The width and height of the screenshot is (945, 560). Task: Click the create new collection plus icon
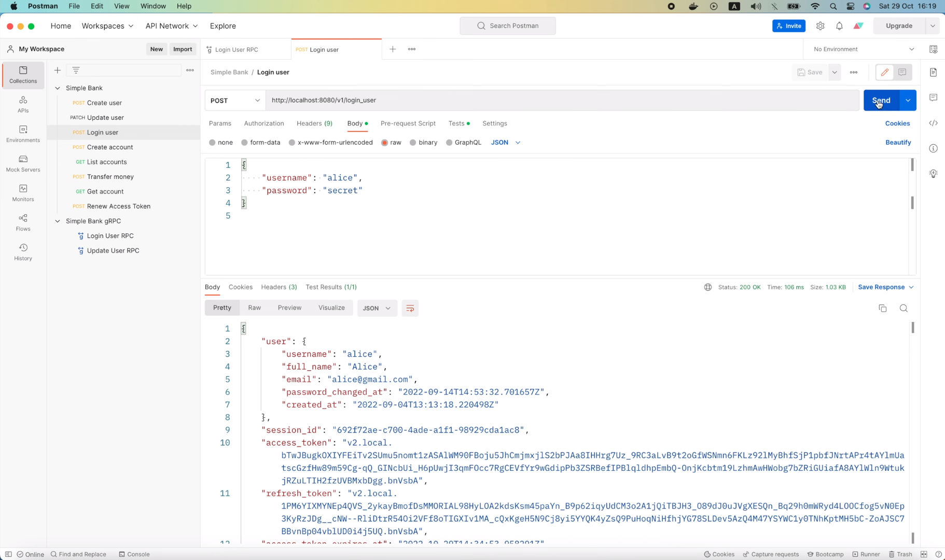coord(58,70)
